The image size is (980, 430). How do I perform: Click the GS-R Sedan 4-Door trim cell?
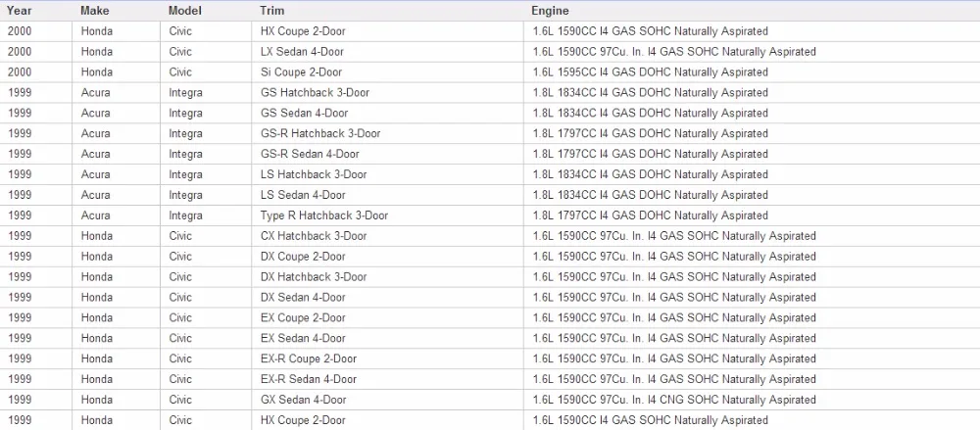387,155
